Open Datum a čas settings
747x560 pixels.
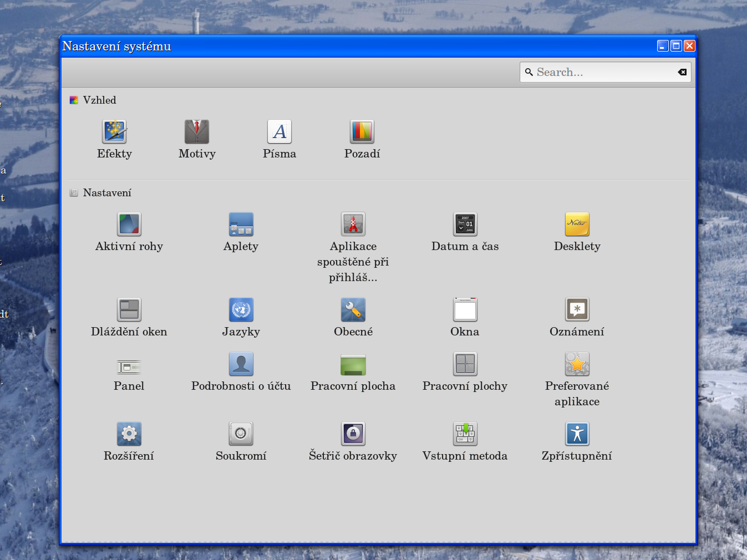(465, 225)
